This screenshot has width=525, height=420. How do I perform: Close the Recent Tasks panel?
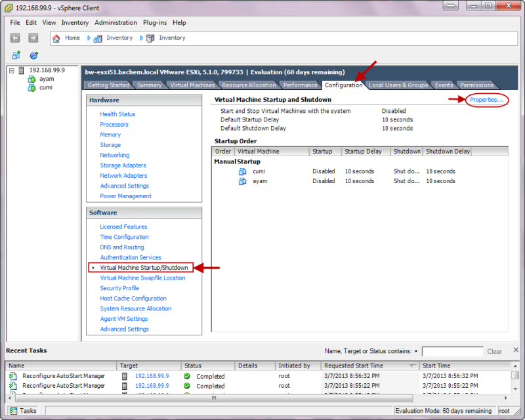[516, 350]
